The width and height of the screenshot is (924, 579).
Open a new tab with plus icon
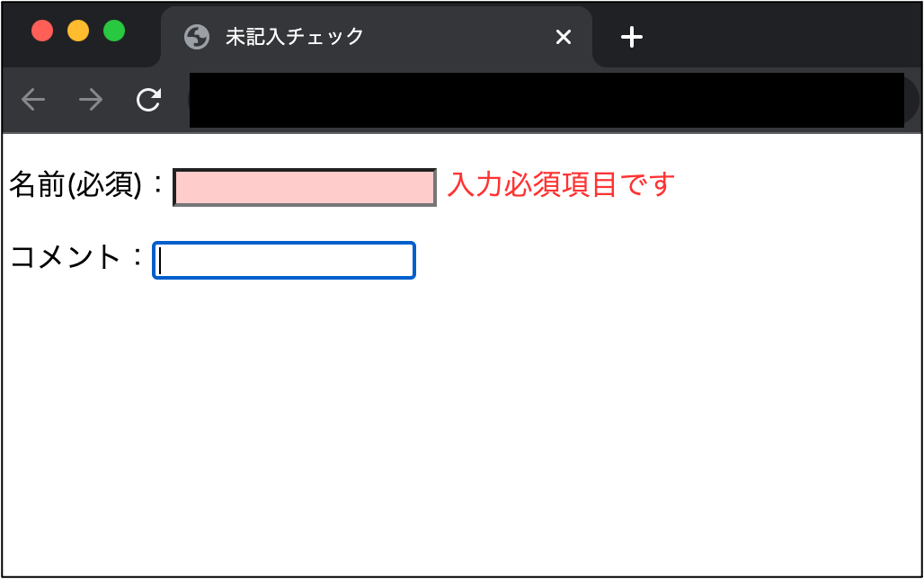click(632, 37)
